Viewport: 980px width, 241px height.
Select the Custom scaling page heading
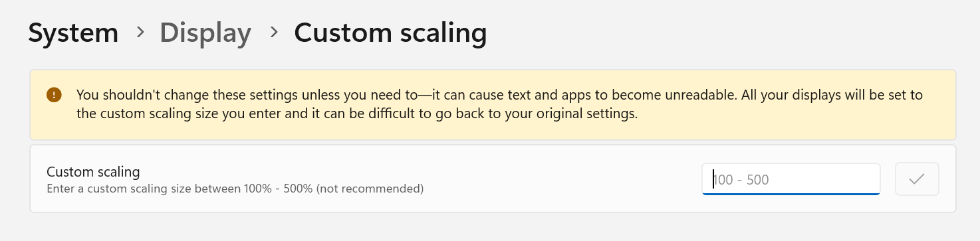pyautogui.click(x=390, y=33)
